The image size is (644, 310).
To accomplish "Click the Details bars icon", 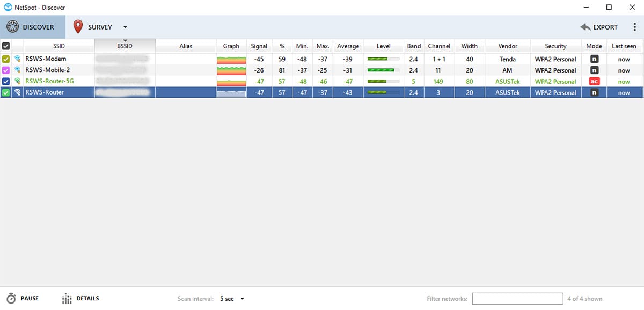I will coord(67,299).
